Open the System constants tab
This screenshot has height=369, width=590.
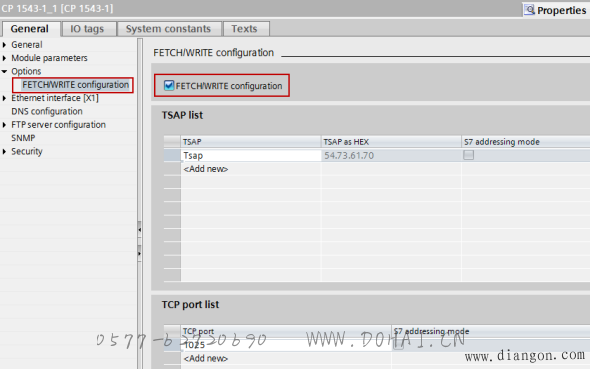(168, 29)
